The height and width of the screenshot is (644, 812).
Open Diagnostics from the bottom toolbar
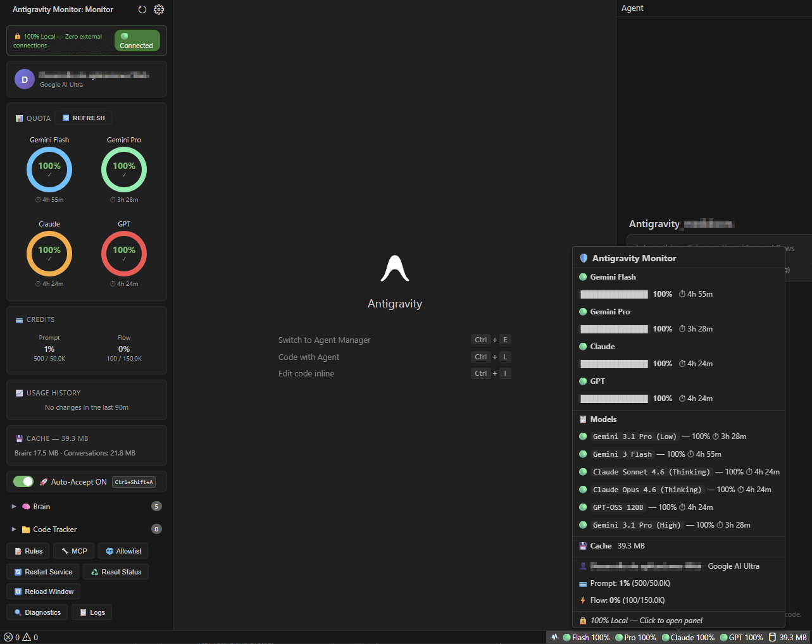point(36,612)
